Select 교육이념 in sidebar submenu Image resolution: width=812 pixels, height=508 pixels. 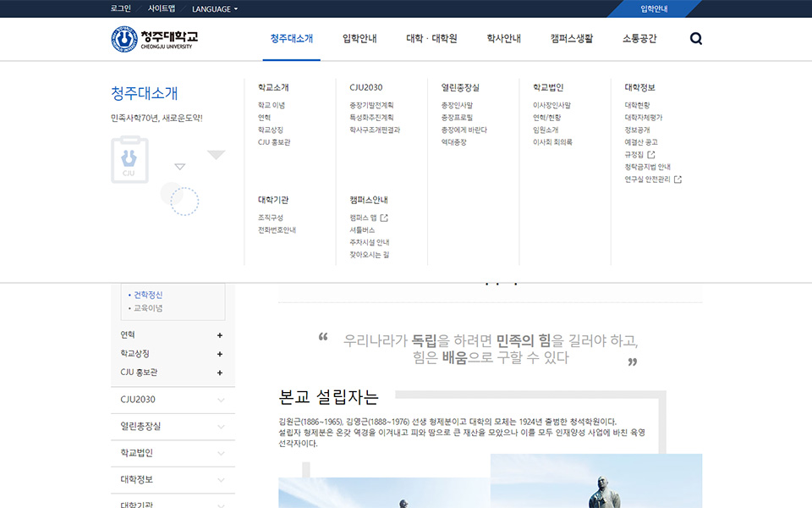pos(148,308)
